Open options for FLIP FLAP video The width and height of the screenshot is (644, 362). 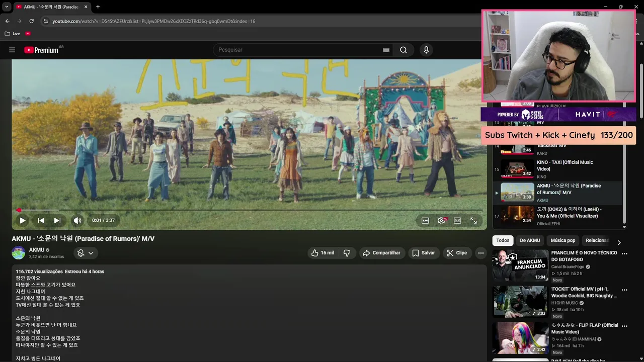[x=624, y=326]
